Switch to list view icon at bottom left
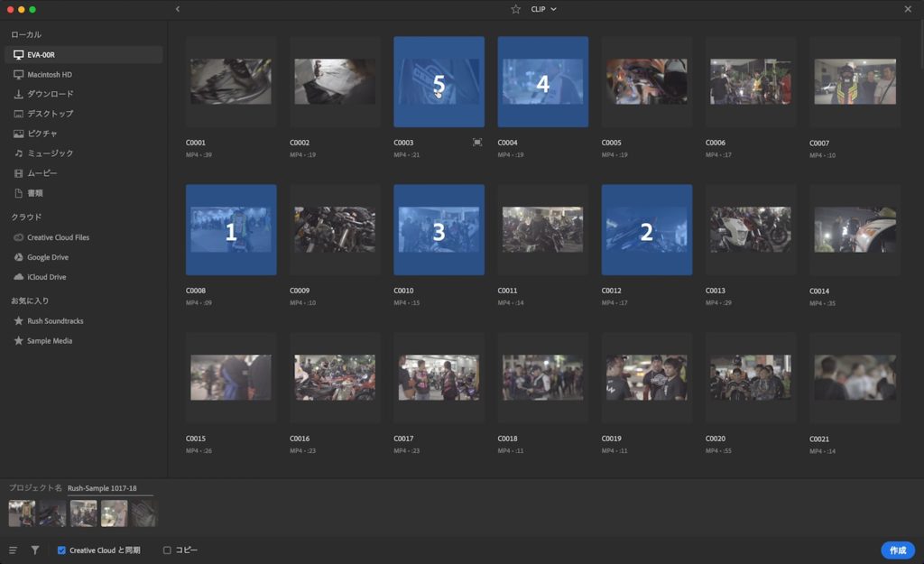The width and height of the screenshot is (924, 564). pos(13,550)
